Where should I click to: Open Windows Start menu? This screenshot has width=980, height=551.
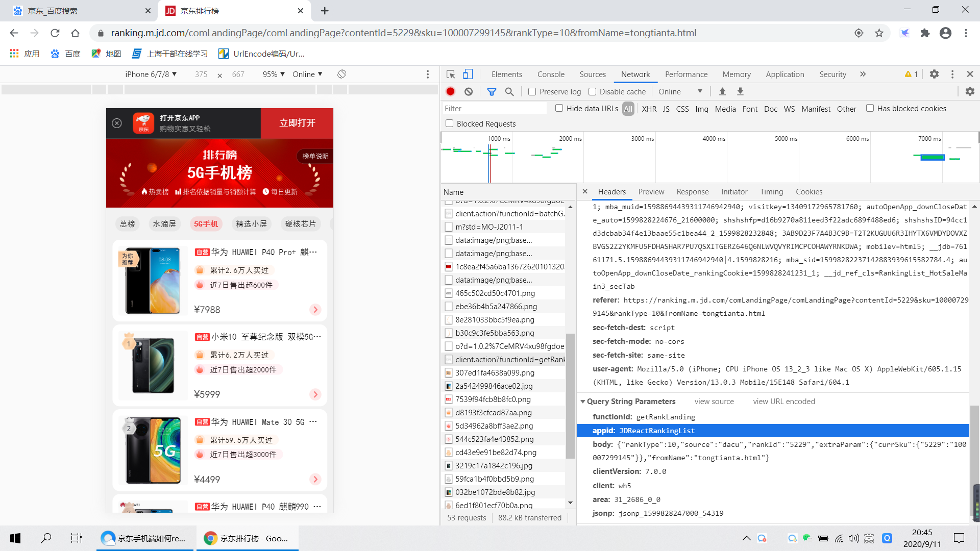point(15,538)
